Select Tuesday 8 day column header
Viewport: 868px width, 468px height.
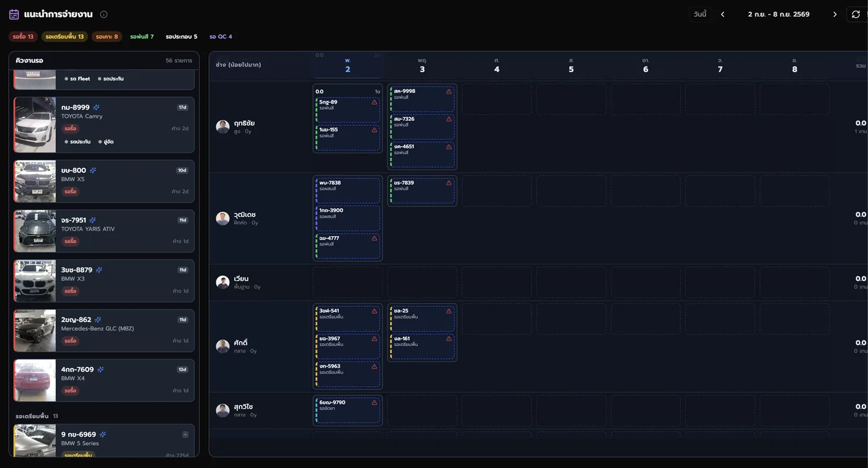[x=794, y=65]
